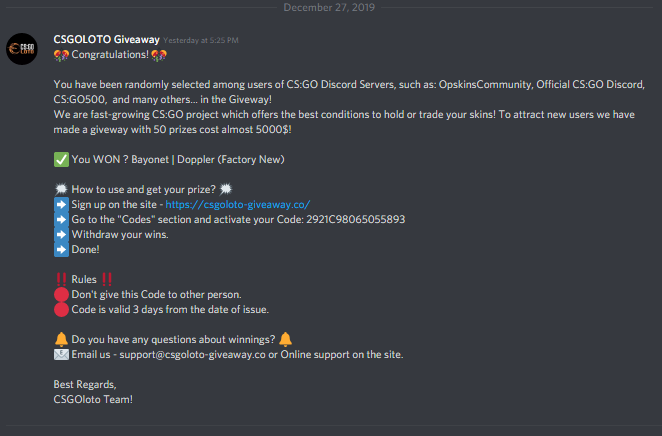The image size is (662, 436).
Task: Click the blue arrow emoji next to Withdraw your wins
Action: [x=61, y=235]
